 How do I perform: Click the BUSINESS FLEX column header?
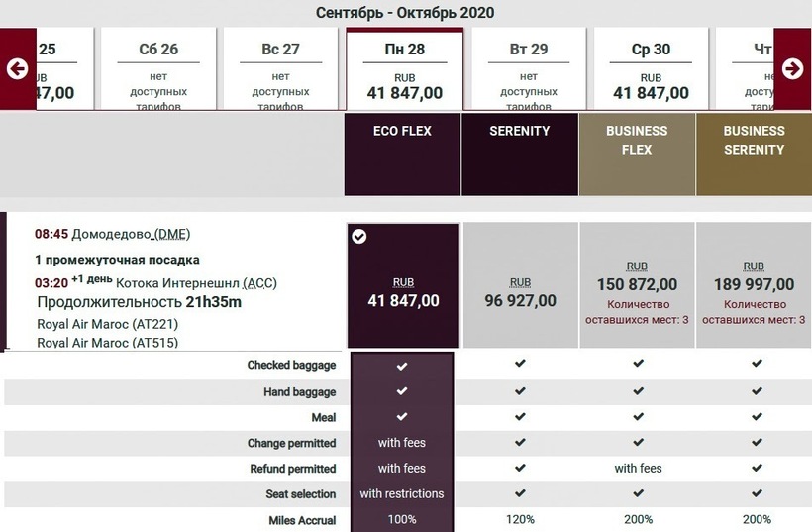tap(637, 140)
